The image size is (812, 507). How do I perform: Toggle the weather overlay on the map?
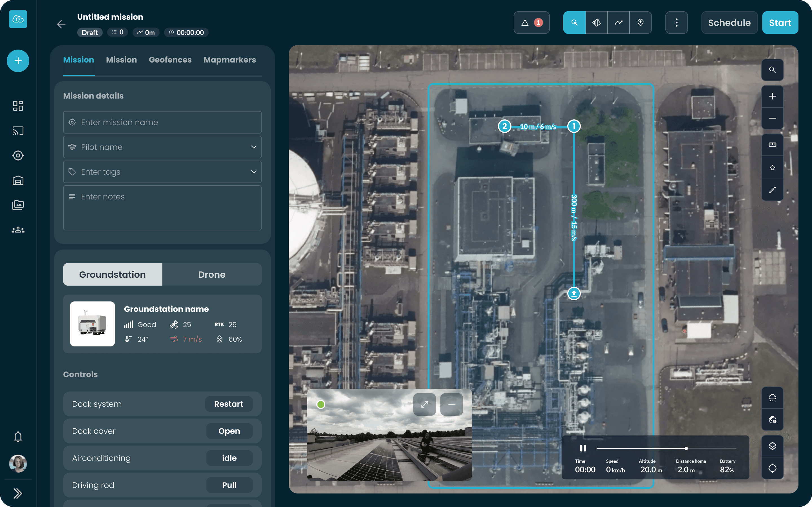pos(773,398)
